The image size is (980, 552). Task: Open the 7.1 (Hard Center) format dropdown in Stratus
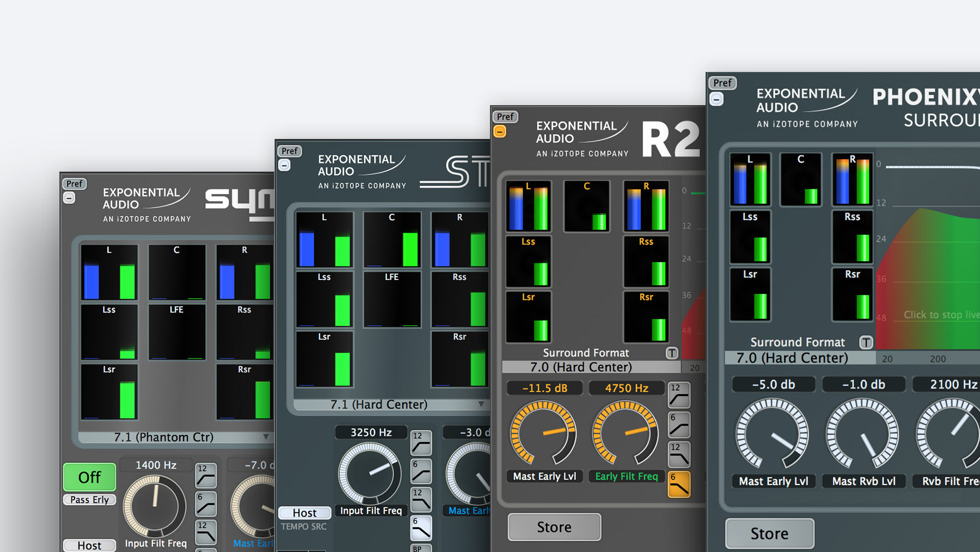tap(390, 404)
